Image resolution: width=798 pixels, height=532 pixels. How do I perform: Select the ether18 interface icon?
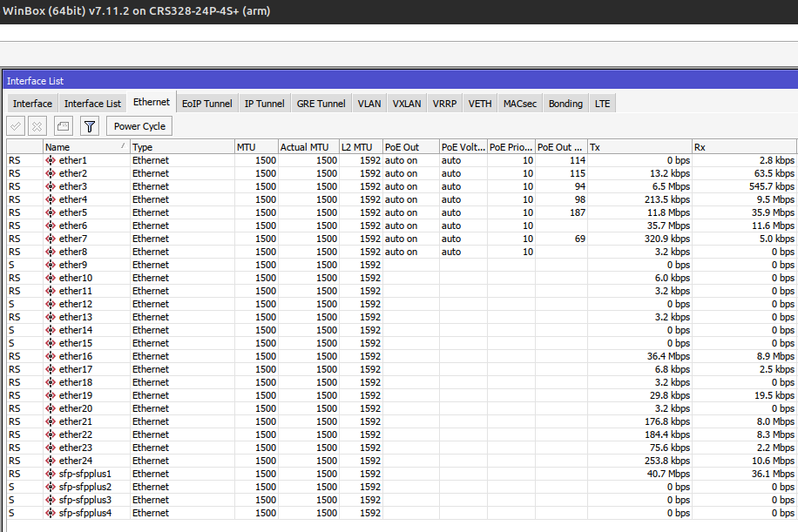pyautogui.click(x=51, y=382)
